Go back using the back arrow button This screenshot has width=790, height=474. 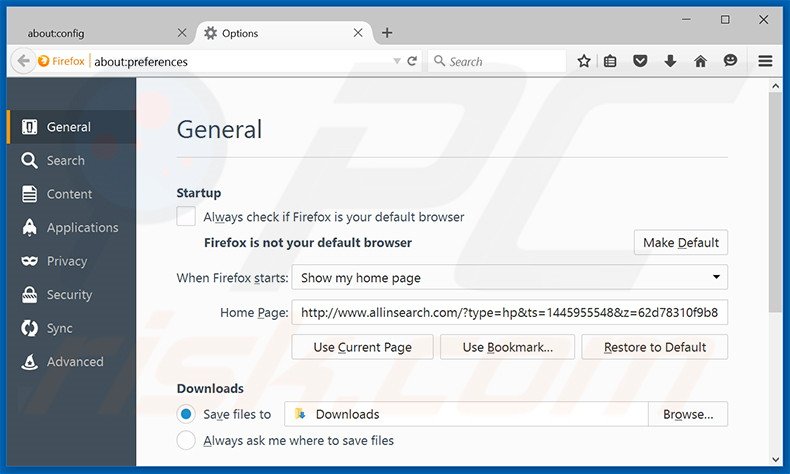(x=23, y=61)
